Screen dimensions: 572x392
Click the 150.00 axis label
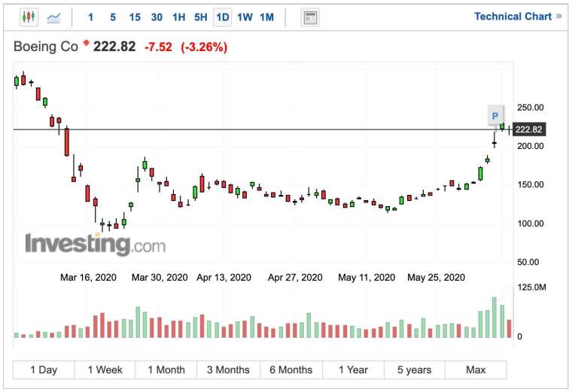(x=530, y=184)
